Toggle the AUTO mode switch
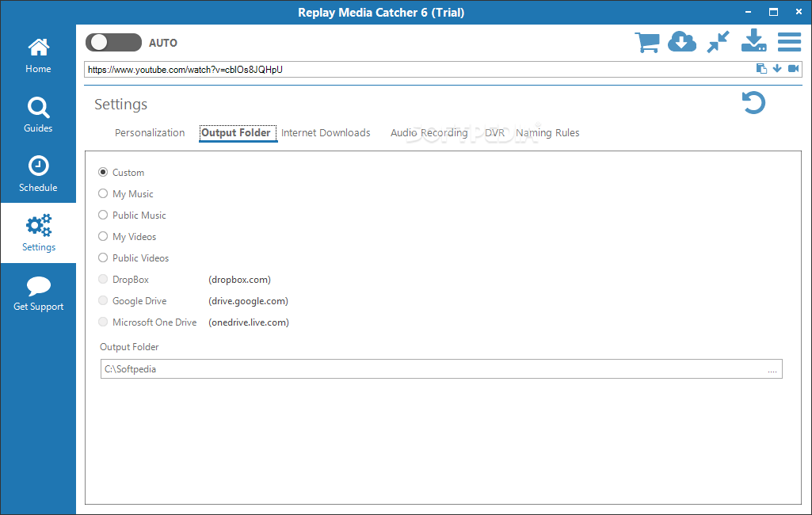The image size is (812, 515). 113,43
